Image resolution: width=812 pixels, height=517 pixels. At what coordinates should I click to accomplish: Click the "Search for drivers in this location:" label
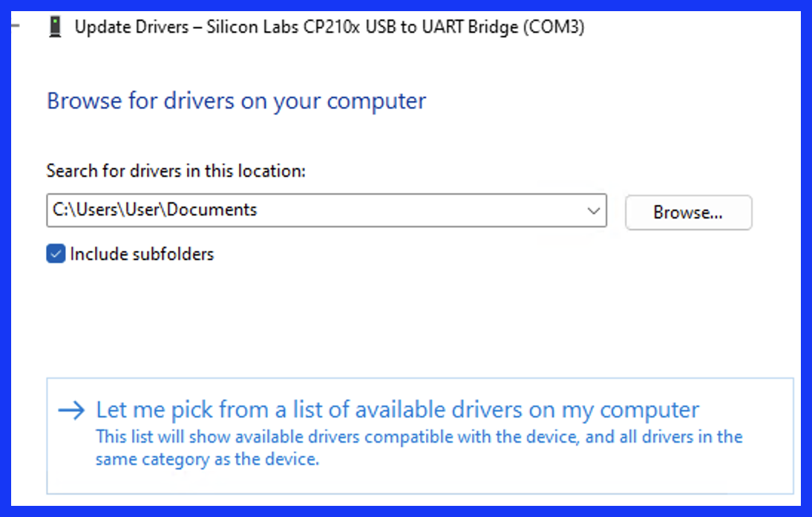pos(176,170)
